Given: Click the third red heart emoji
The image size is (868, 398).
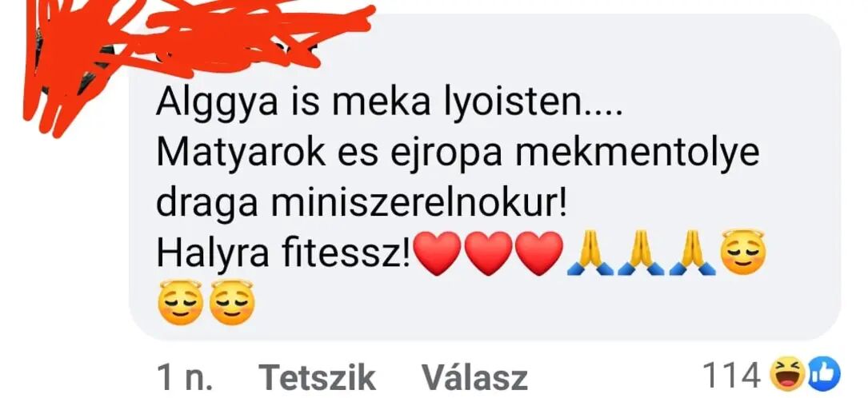Looking at the screenshot, I should click(x=539, y=253).
